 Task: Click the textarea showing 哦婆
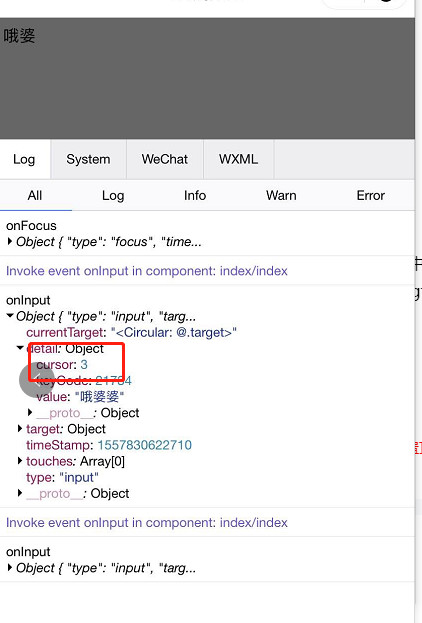coord(207,78)
